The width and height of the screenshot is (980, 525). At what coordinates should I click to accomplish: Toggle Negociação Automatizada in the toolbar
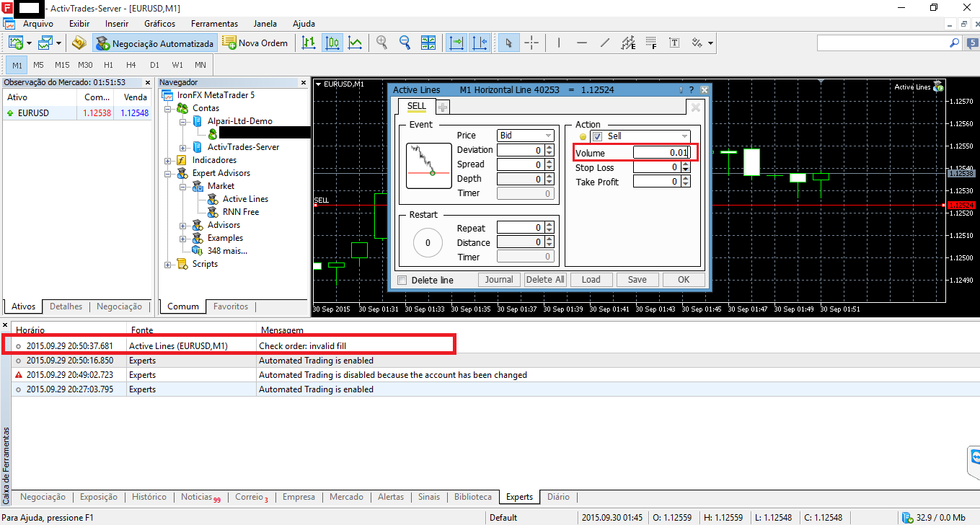coord(155,43)
